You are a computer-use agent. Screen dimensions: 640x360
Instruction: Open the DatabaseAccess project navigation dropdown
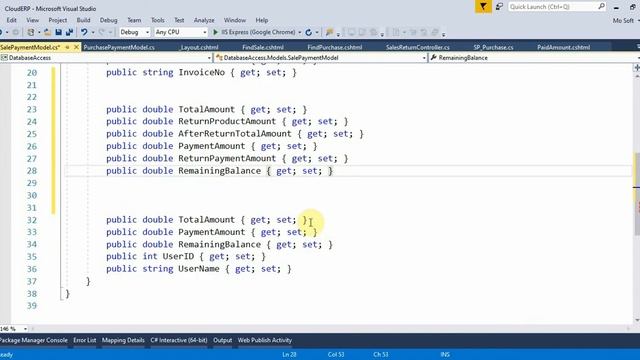pyautogui.click(x=106, y=58)
